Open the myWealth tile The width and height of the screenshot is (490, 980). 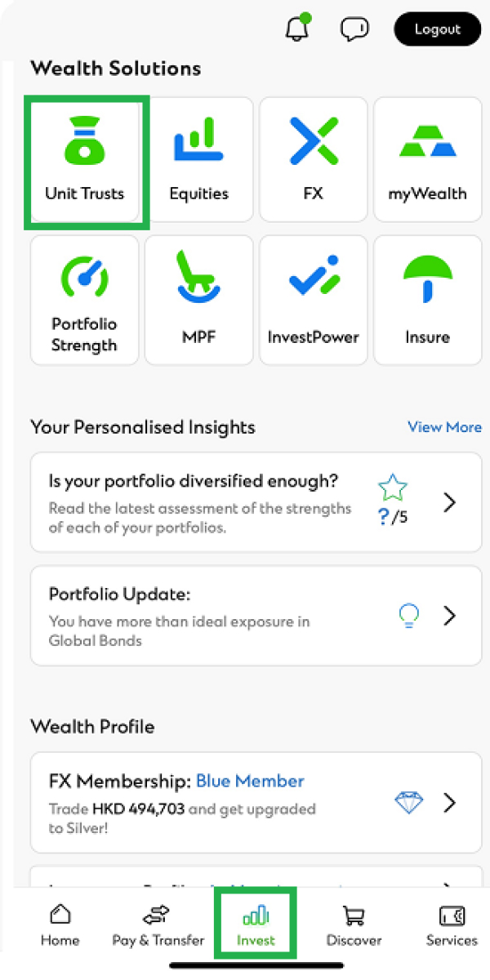[x=427, y=159]
